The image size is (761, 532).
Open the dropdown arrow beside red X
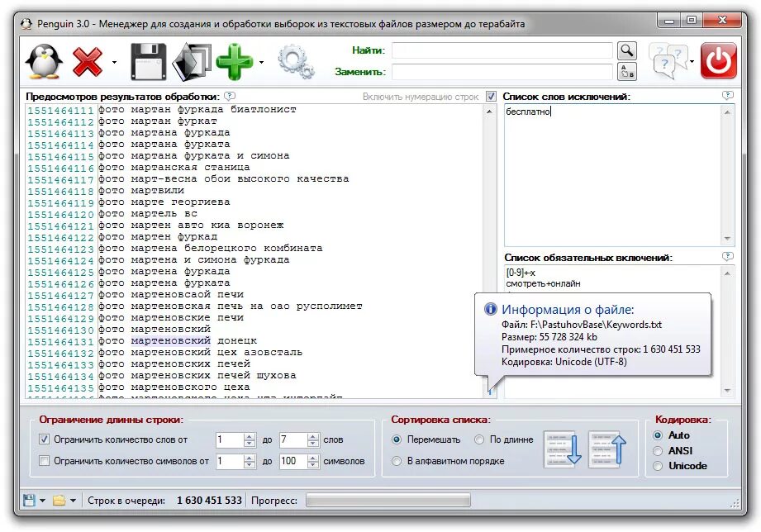pyautogui.click(x=115, y=62)
